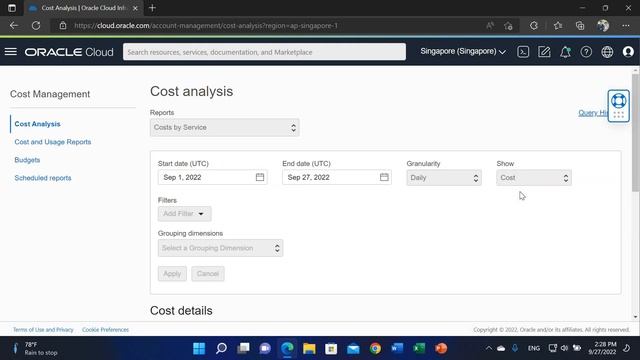The image size is (640, 360).
Task: Open Budgets in sidebar
Action: (27, 160)
